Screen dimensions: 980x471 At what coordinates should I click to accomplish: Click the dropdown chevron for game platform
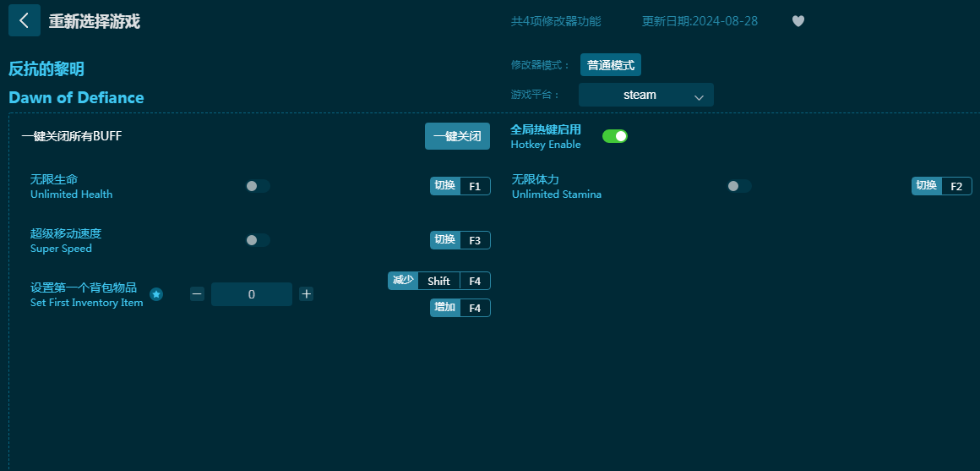[x=699, y=96]
